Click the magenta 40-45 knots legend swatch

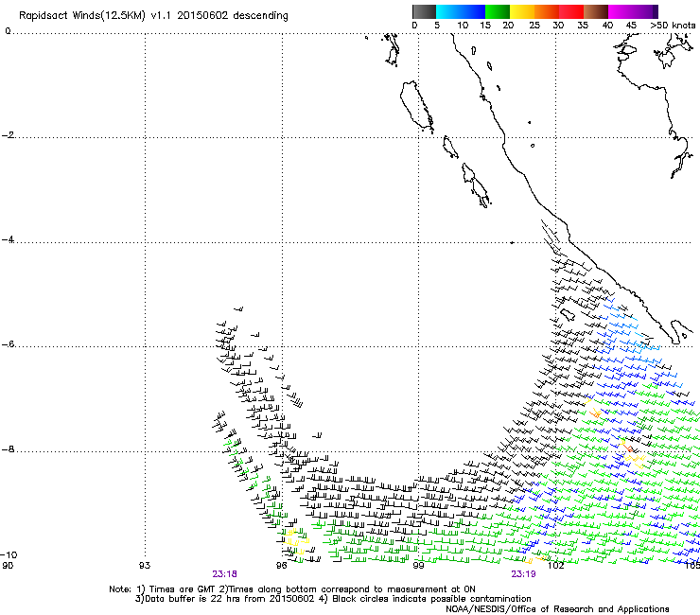621,11
